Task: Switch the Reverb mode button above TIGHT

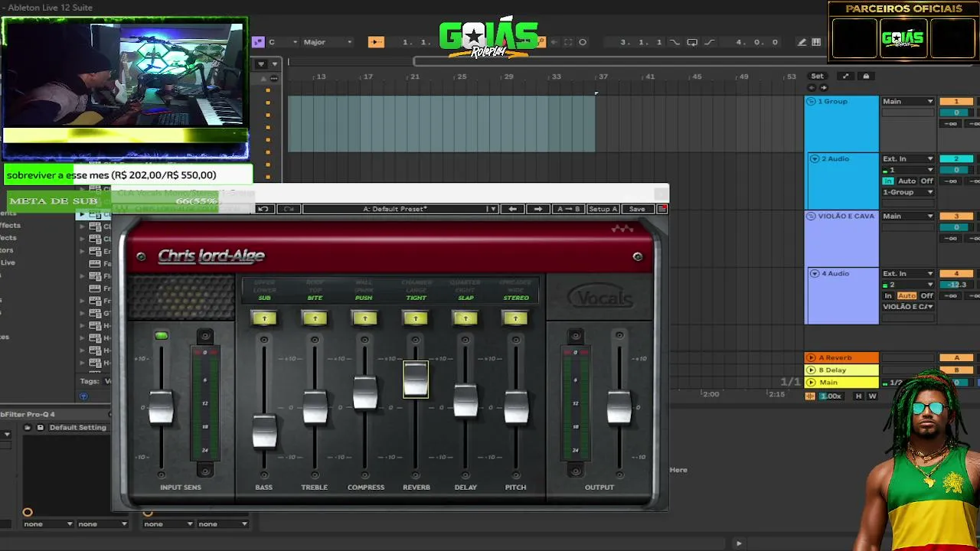Action: click(x=416, y=318)
